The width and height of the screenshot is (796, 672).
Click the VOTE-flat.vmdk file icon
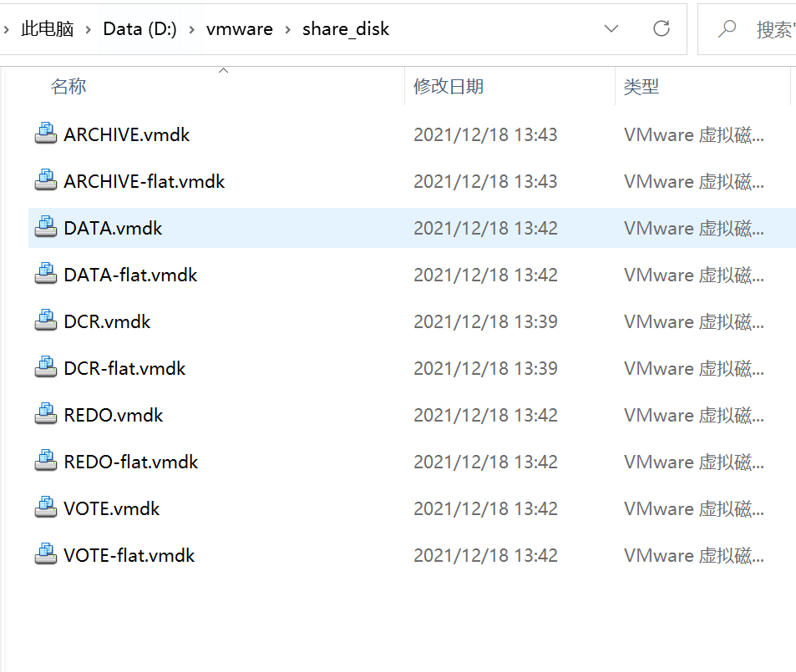click(45, 553)
